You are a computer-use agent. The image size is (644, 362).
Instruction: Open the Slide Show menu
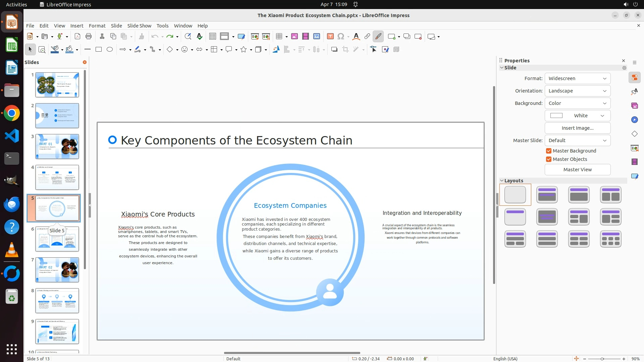139,26
